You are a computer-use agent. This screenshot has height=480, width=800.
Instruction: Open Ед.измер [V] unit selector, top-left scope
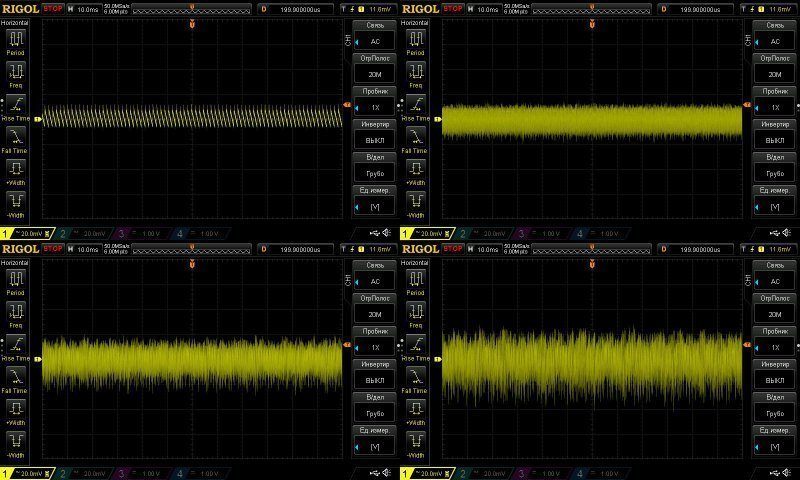click(x=375, y=200)
